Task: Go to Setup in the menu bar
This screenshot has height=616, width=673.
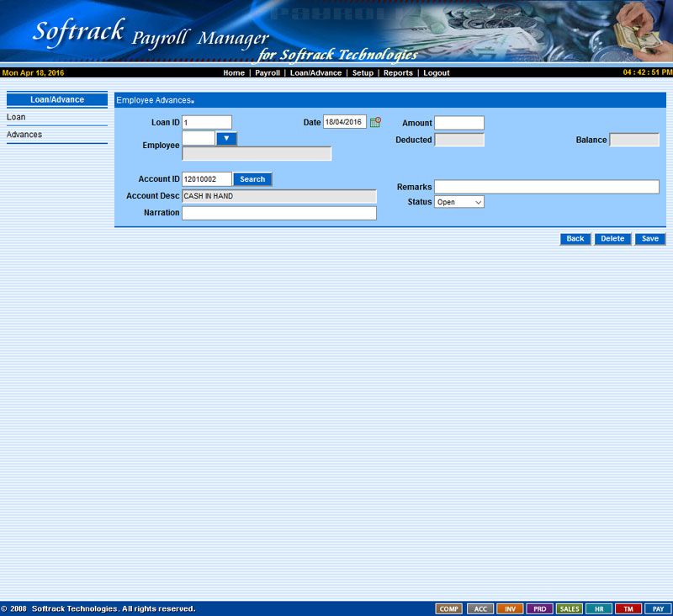Action: (x=363, y=73)
